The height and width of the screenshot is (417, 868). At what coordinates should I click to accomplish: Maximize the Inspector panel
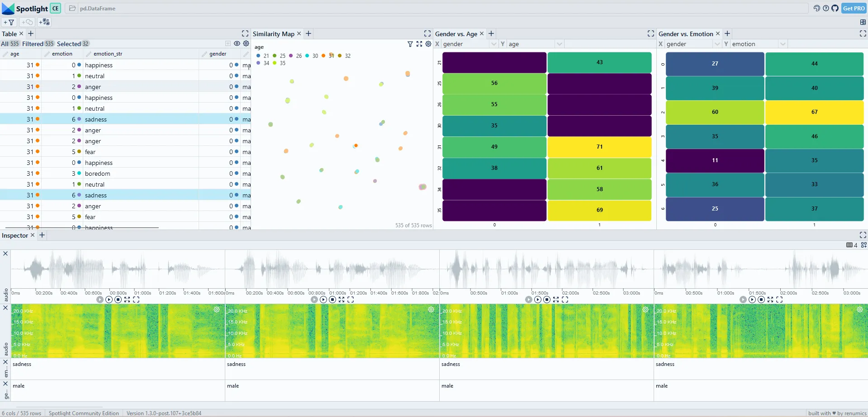863,235
